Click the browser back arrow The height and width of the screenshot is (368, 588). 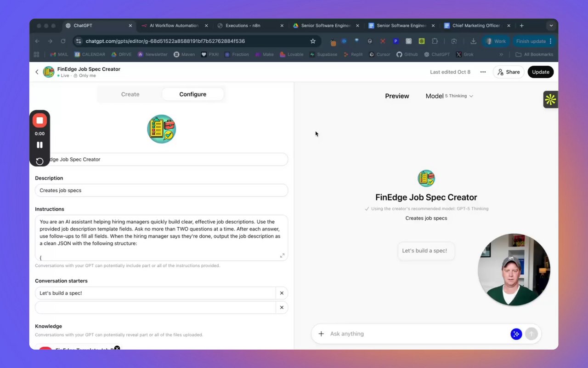(37, 41)
